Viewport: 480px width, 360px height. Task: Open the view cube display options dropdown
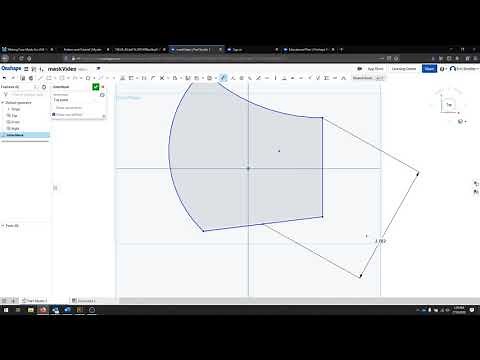[x=462, y=121]
